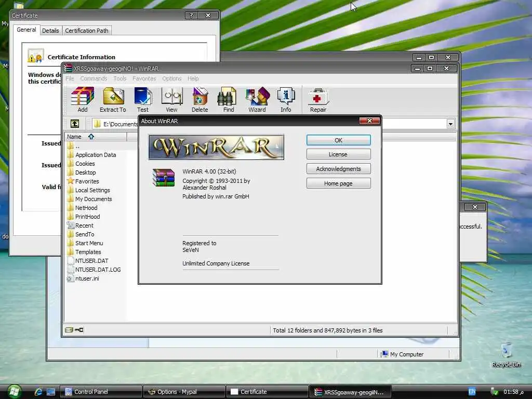Click the Delete toolbar icon
This screenshot has height=399, width=532.
click(x=200, y=99)
